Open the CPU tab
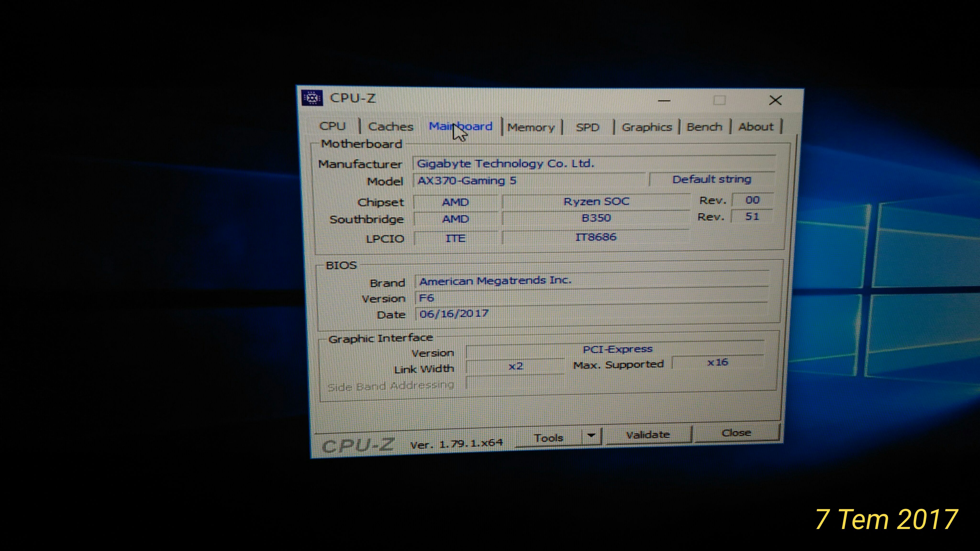 pyautogui.click(x=333, y=126)
